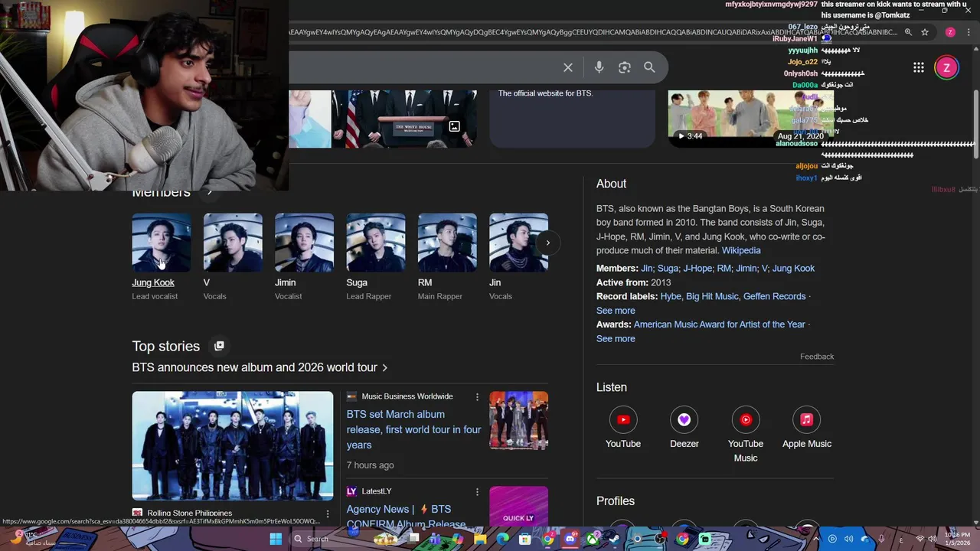This screenshot has width=980, height=551.
Task: Open the Agency News BTS CONFIRM article
Action: point(406,517)
